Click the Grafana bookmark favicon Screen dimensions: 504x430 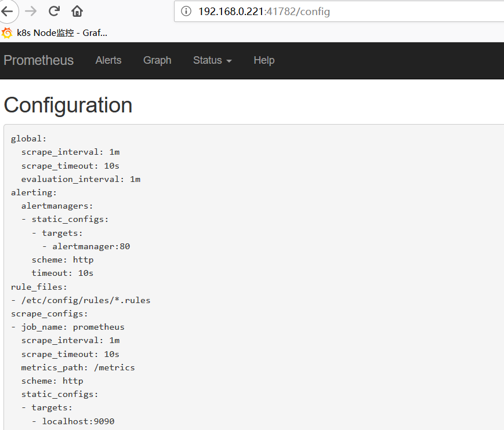coord(7,33)
